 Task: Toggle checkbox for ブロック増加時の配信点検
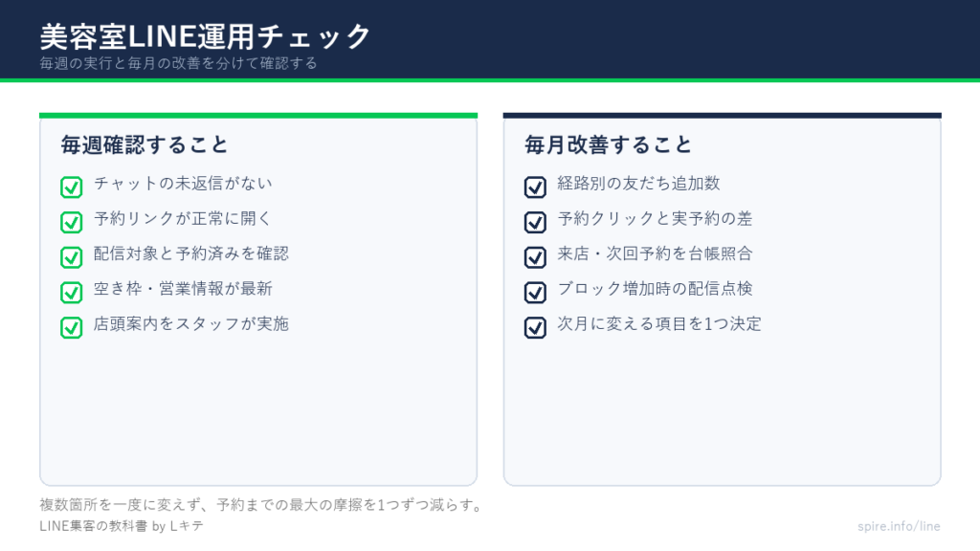[535, 292]
